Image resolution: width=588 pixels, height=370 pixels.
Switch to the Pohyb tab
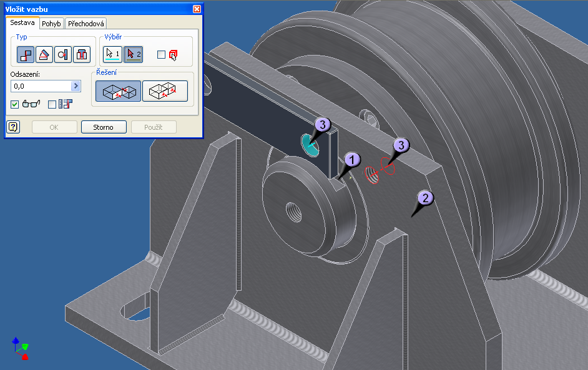tap(52, 24)
